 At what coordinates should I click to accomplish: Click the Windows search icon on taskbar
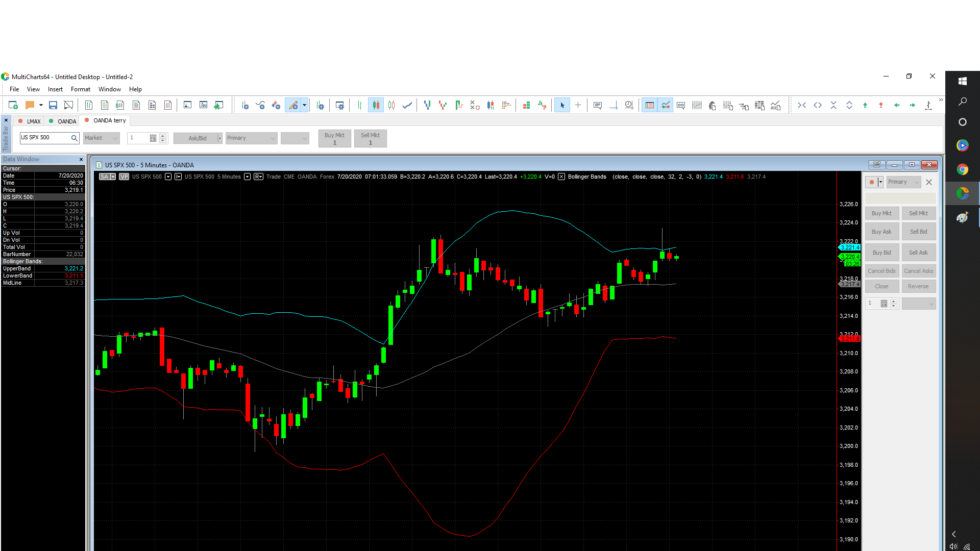[x=962, y=102]
